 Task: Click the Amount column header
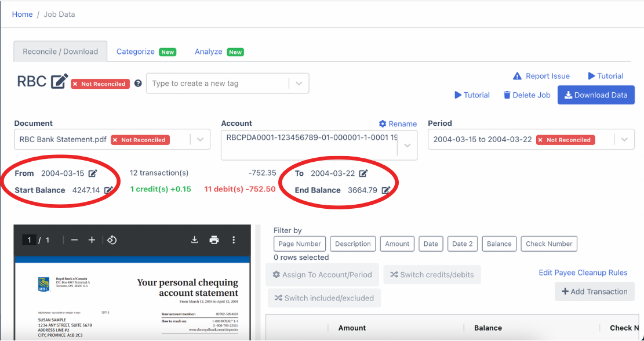coord(352,328)
